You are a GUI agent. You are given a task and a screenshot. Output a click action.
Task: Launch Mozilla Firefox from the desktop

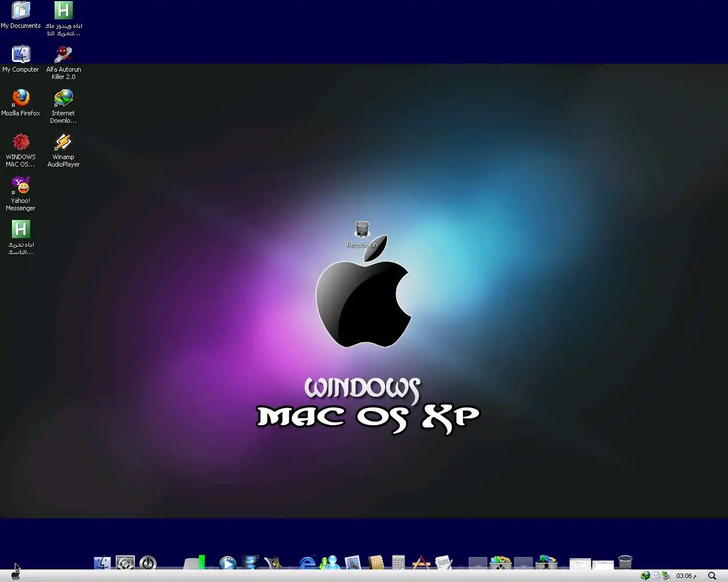coord(20,103)
